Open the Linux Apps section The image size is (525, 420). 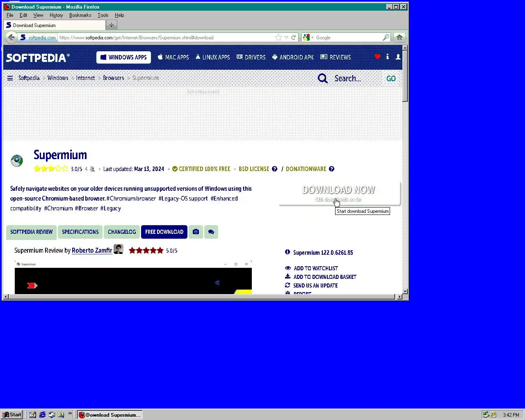pyautogui.click(x=212, y=57)
